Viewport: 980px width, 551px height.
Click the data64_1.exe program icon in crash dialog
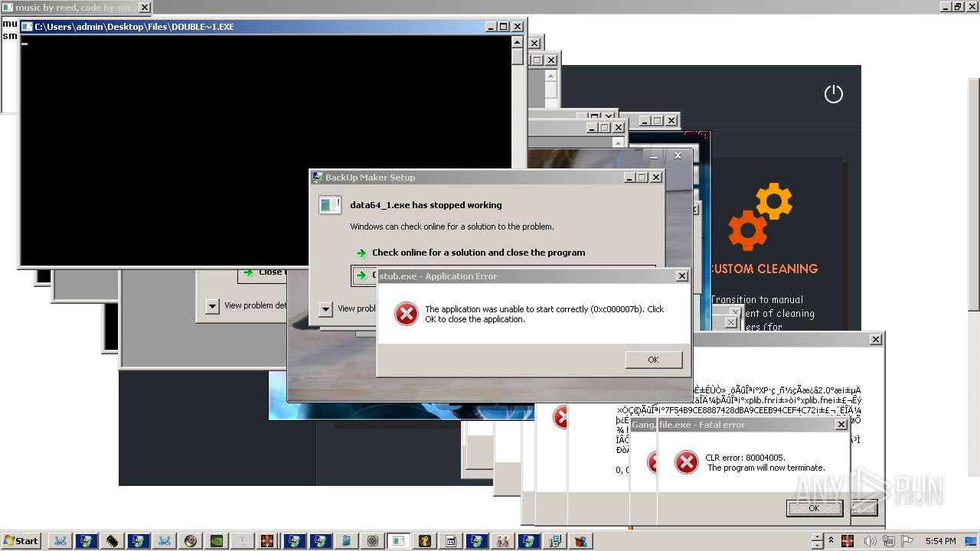click(x=330, y=205)
